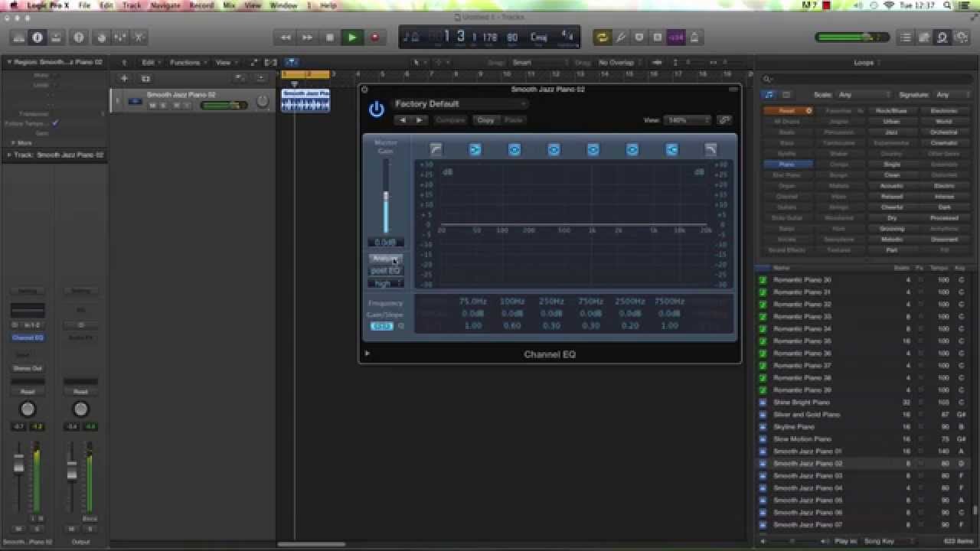Image resolution: width=980 pixels, height=551 pixels.
Task: Toggle the Apple Loops browser button
Action: [x=942, y=37]
